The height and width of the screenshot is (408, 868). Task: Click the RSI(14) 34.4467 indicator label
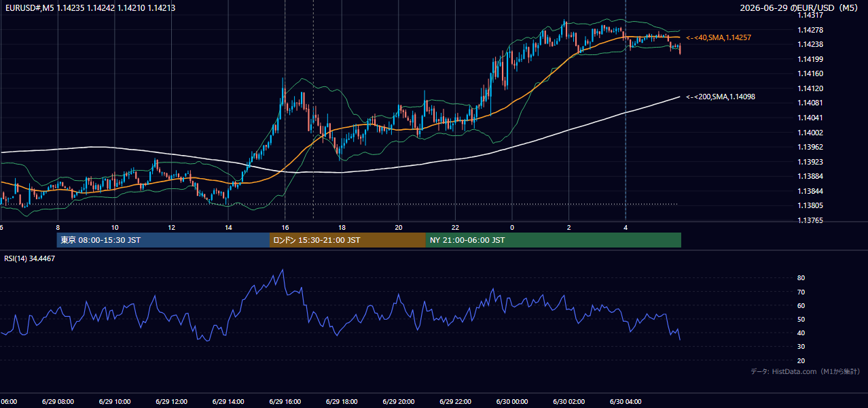coord(29,258)
